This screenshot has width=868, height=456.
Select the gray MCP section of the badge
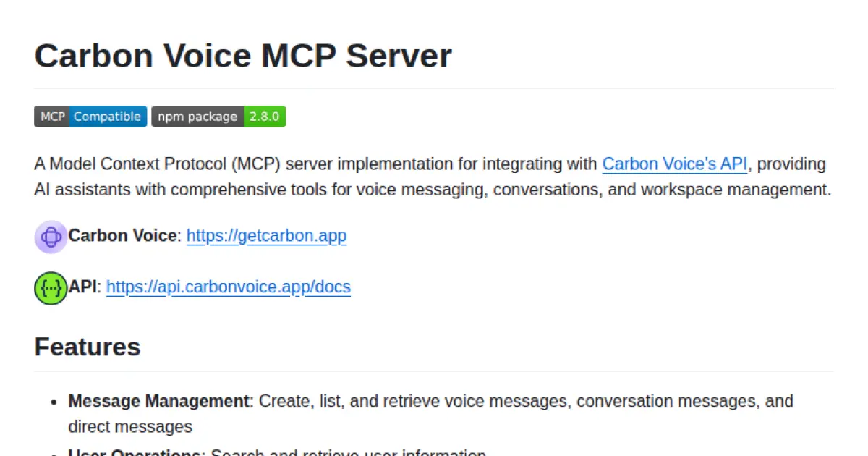pos(51,116)
